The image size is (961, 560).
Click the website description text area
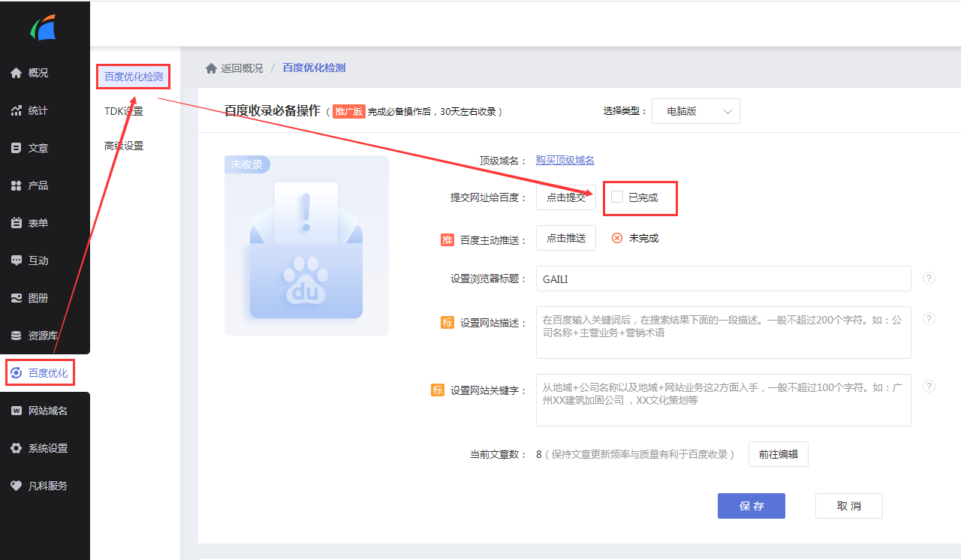[724, 333]
